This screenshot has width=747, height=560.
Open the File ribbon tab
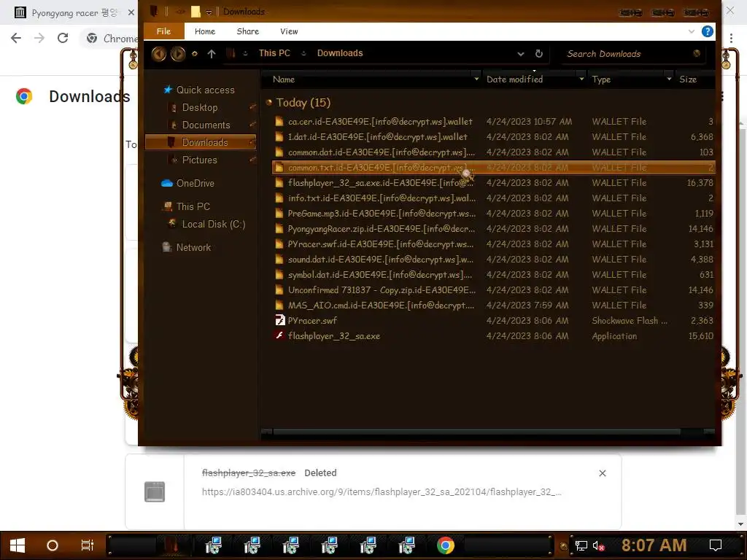pos(163,31)
